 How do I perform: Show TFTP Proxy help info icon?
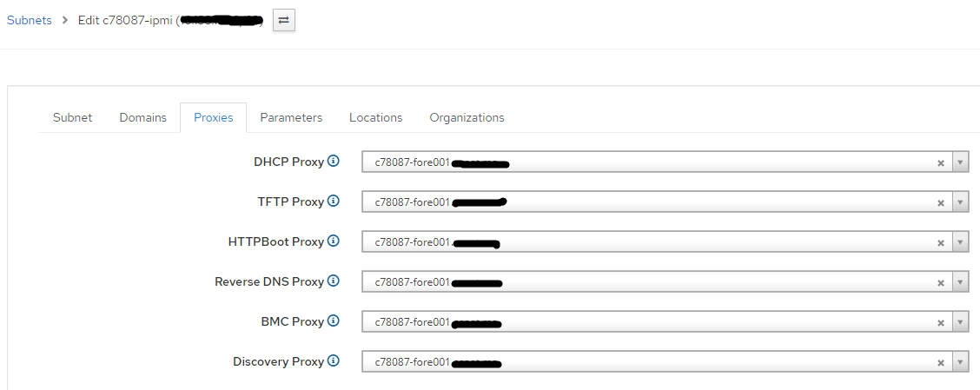(333, 202)
